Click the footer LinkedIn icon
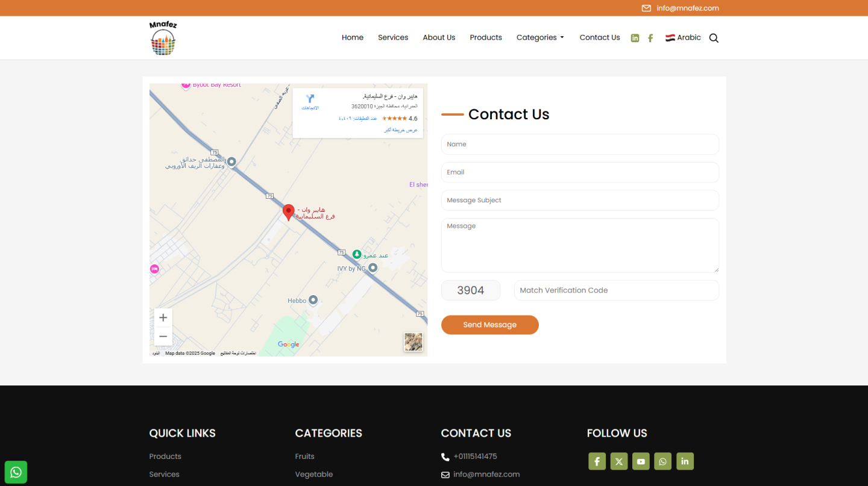 click(x=685, y=461)
